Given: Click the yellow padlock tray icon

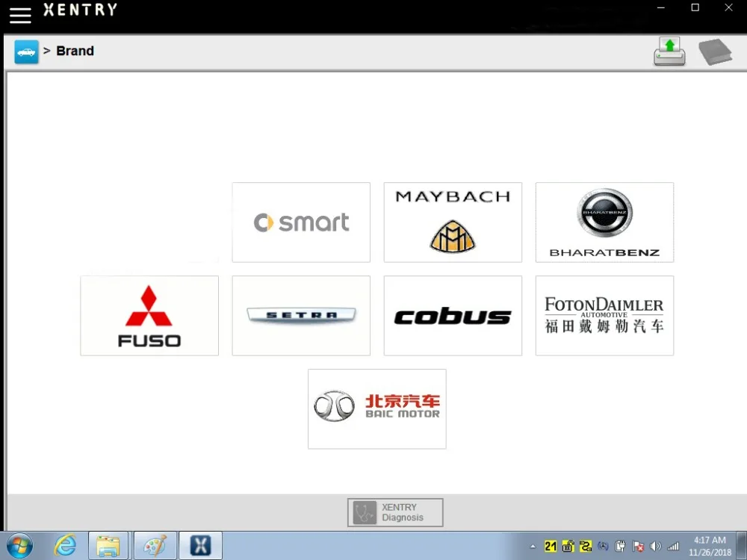Looking at the screenshot, I should pyautogui.click(x=568, y=547).
